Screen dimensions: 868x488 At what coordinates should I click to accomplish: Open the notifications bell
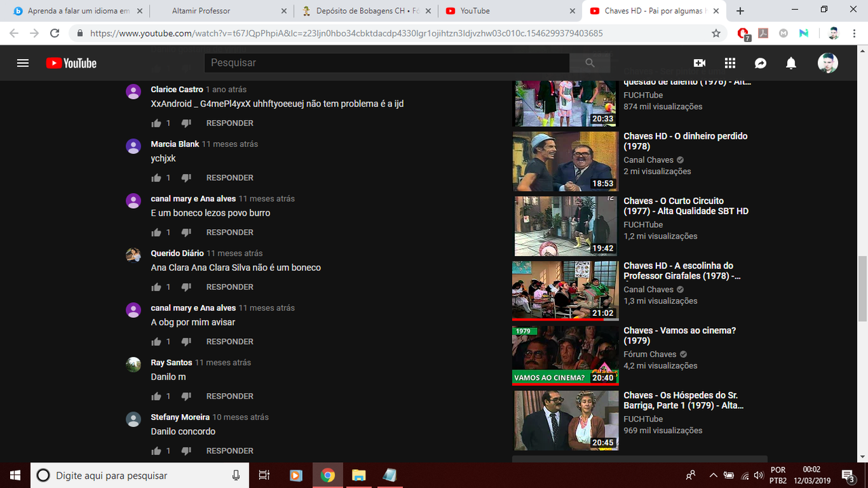[x=791, y=63]
